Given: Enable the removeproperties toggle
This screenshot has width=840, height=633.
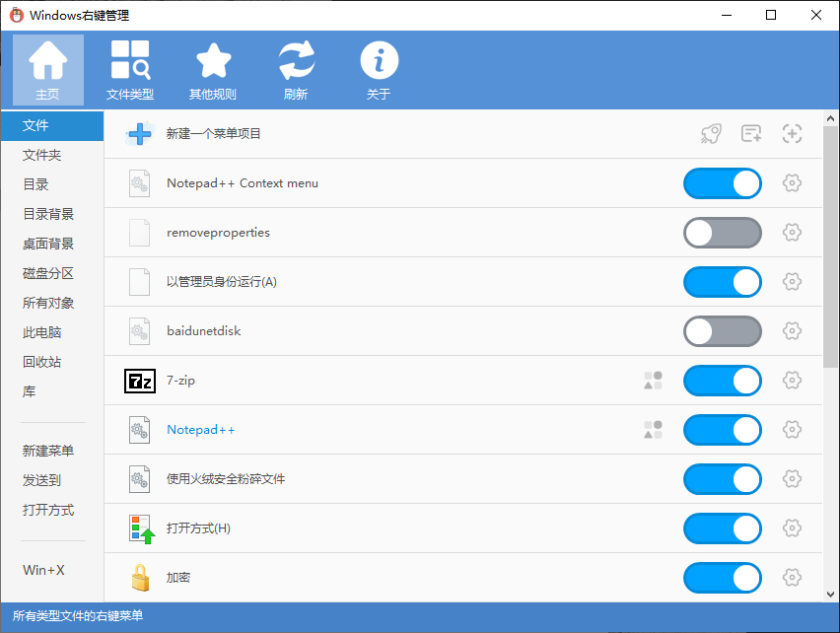Looking at the screenshot, I should pos(722,233).
